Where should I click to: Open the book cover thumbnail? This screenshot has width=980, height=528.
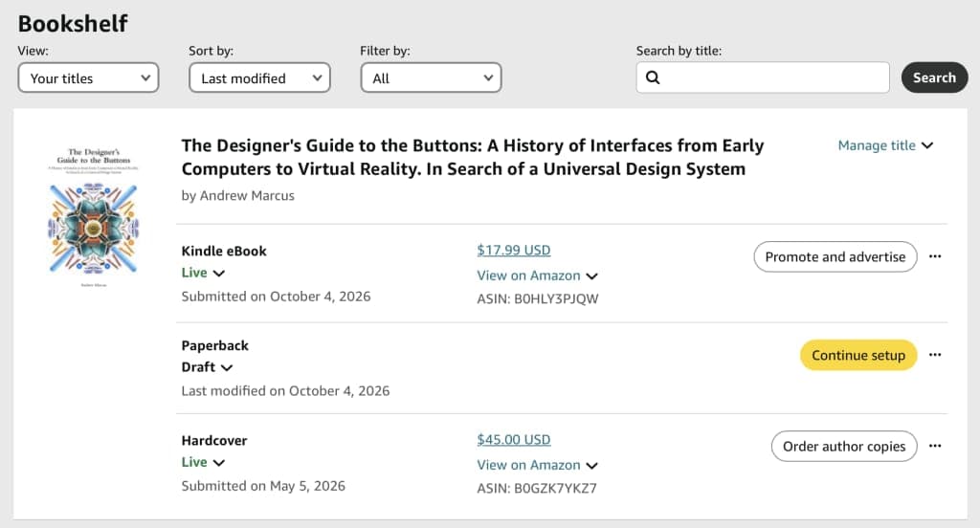tap(94, 217)
